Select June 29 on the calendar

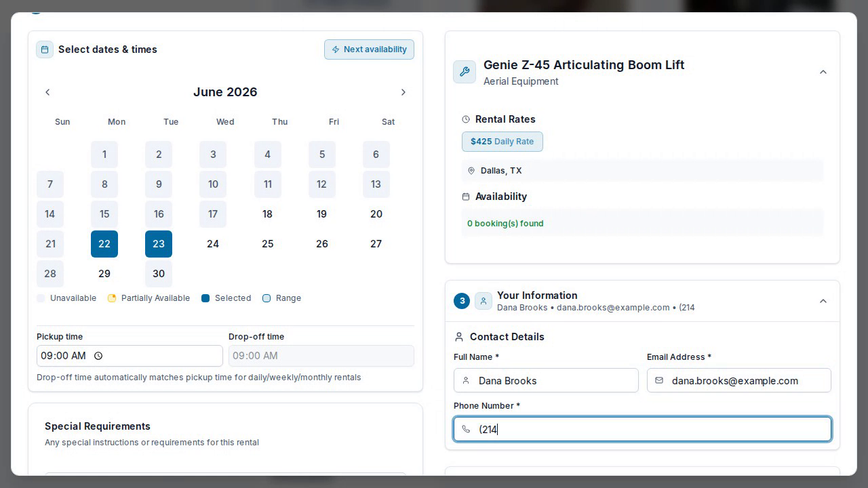(104, 274)
